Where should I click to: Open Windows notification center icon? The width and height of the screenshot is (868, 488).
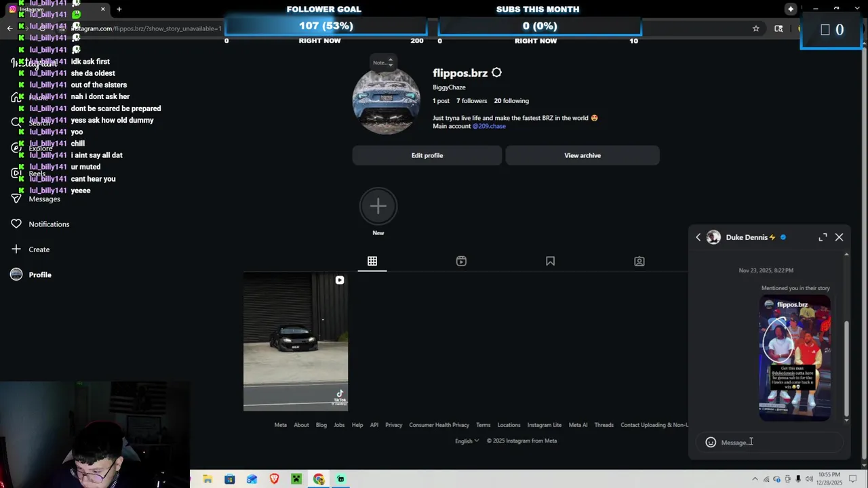click(853, 479)
